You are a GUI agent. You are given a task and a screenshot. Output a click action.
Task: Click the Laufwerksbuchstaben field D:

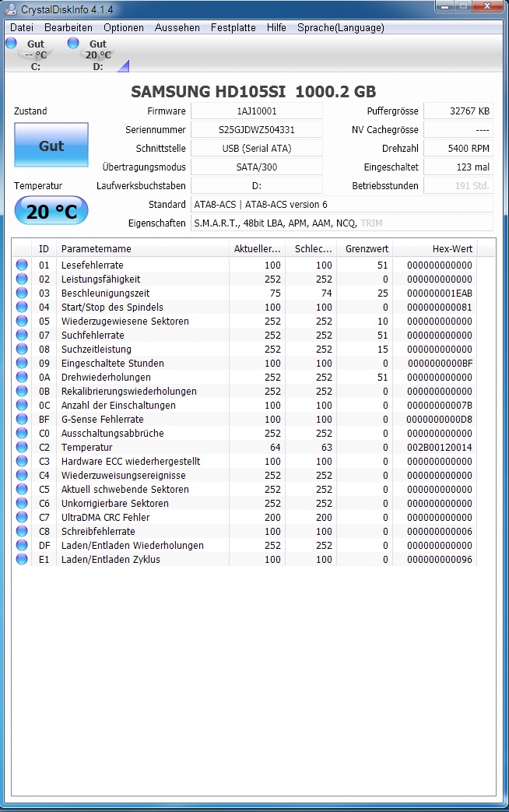tap(257, 185)
